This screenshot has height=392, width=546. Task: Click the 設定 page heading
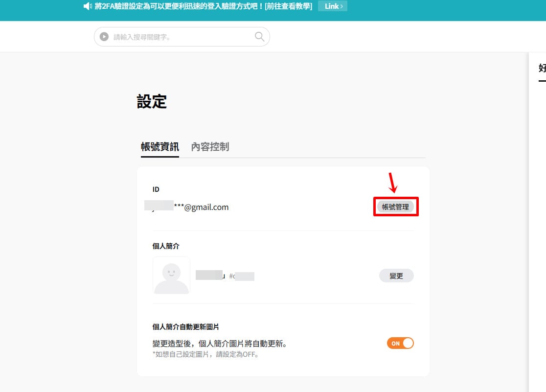point(152,101)
